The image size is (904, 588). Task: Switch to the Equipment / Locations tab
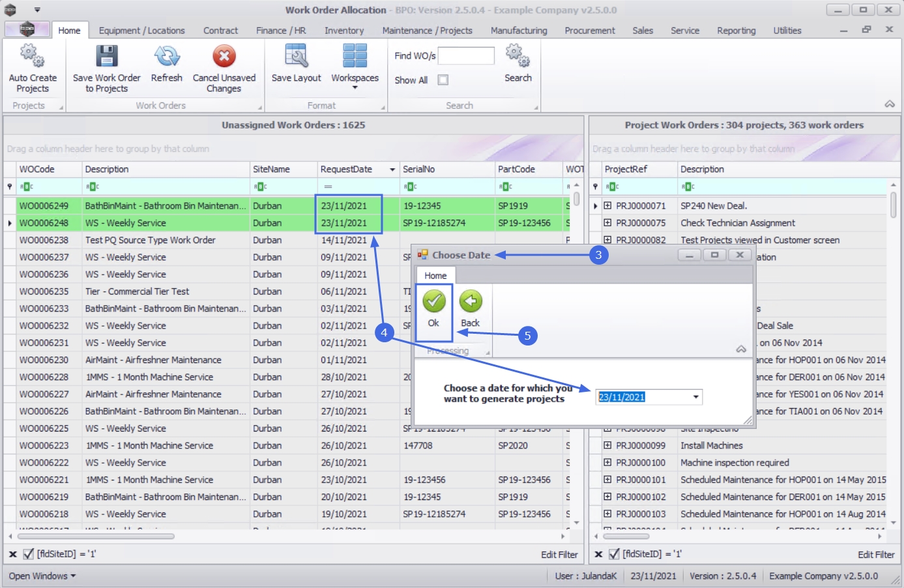(x=142, y=31)
